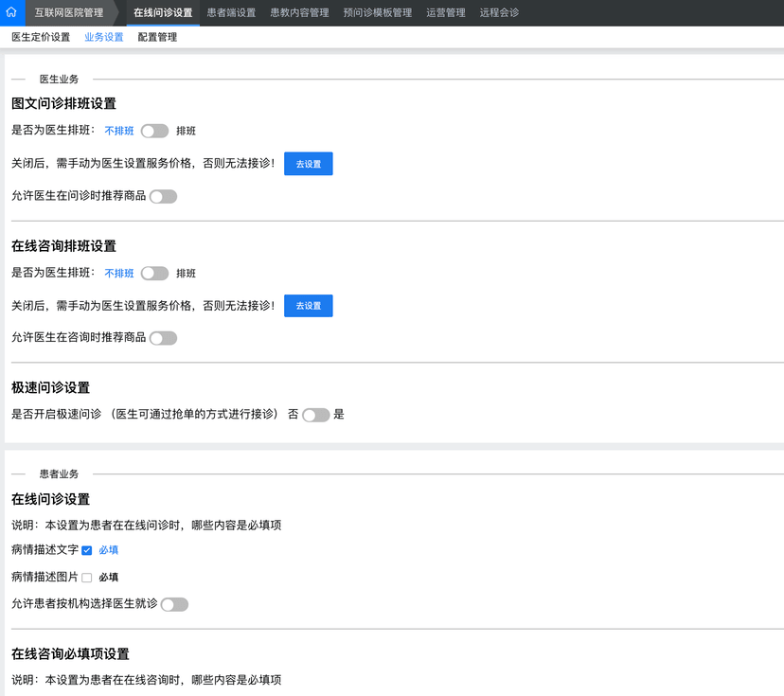Open the 患教内容管理 tab

pos(299,13)
